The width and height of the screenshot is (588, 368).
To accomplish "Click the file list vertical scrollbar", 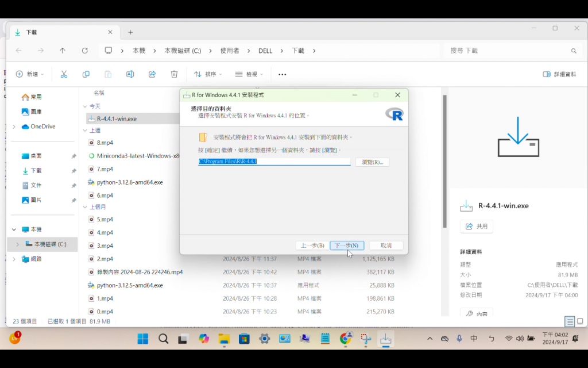I will (x=445, y=162).
